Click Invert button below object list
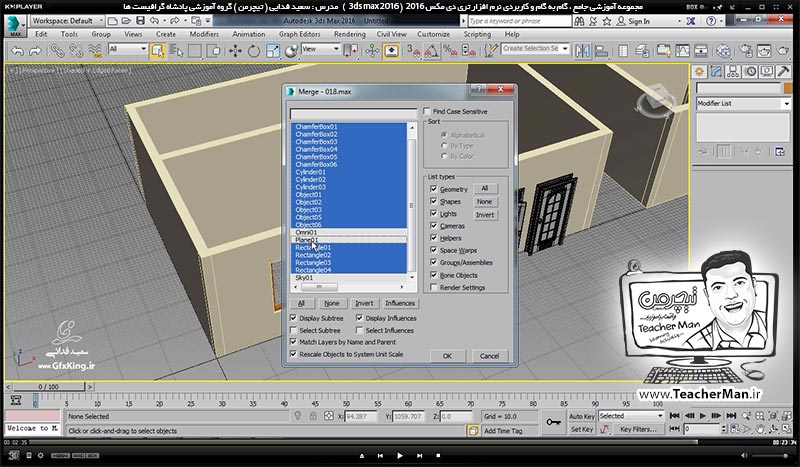 364,303
